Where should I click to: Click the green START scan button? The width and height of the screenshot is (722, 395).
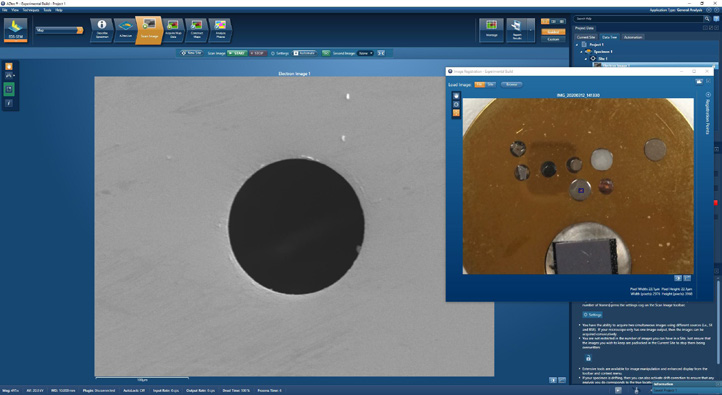(x=238, y=53)
